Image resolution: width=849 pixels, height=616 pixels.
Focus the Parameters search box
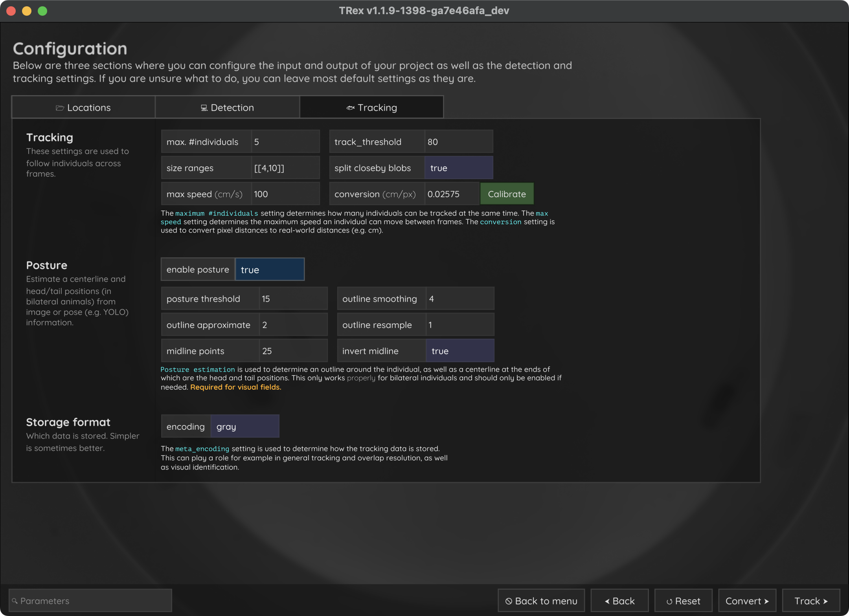pyautogui.click(x=90, y=601)
